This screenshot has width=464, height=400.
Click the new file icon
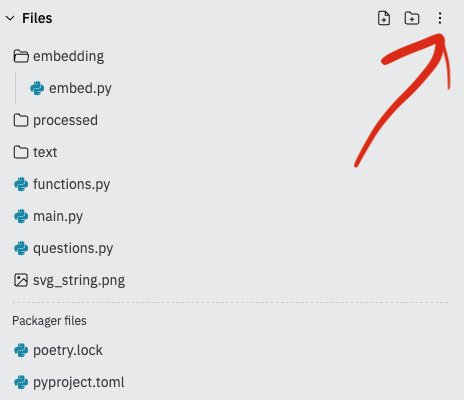click(384, 18)
